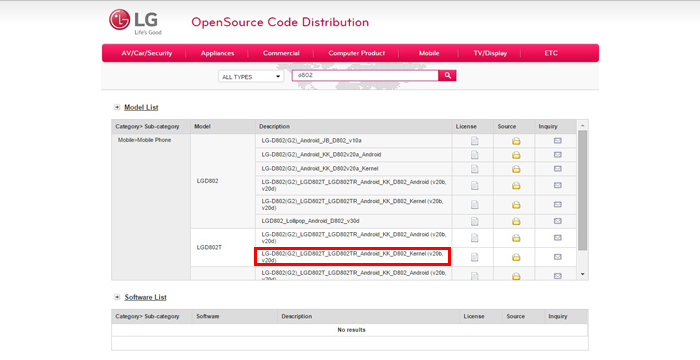This screenshot has height=360, width=700.
Task: Collapse the Model List section toggle
Action: coord(117,107)
